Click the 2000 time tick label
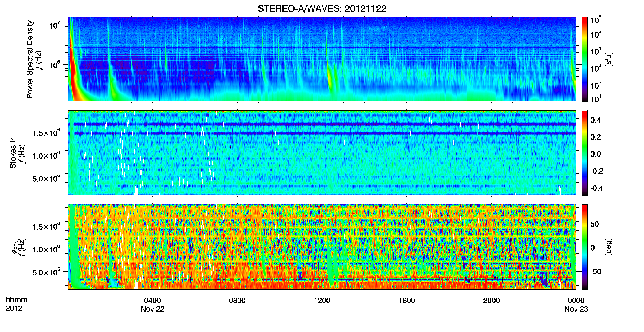This screenshot has width=644, height=332. point(491,301)
